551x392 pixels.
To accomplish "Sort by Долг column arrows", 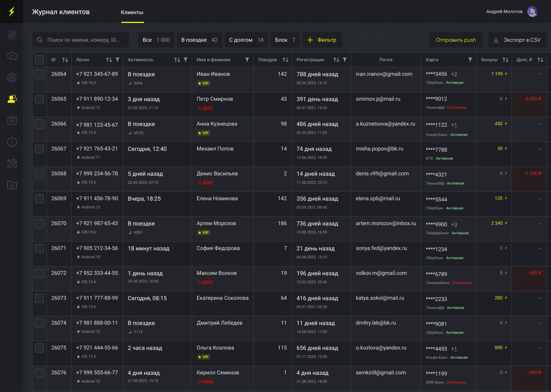I will tap(540, 60).
